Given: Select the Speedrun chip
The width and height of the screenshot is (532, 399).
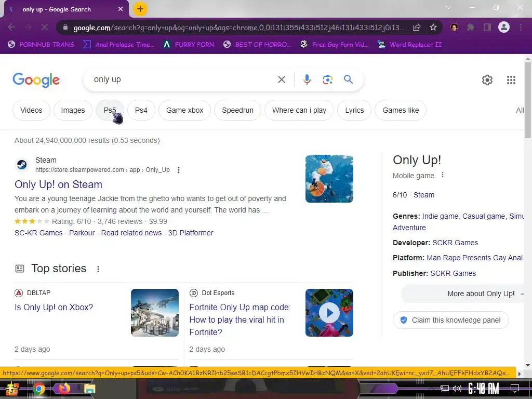Looking at the screenshot, I should point(238,110).
